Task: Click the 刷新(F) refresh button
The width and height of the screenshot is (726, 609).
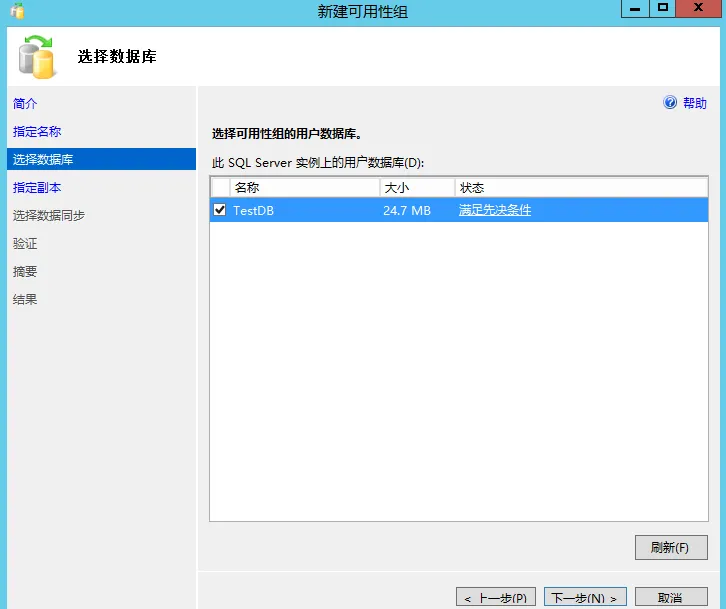Action: point(671,547)
